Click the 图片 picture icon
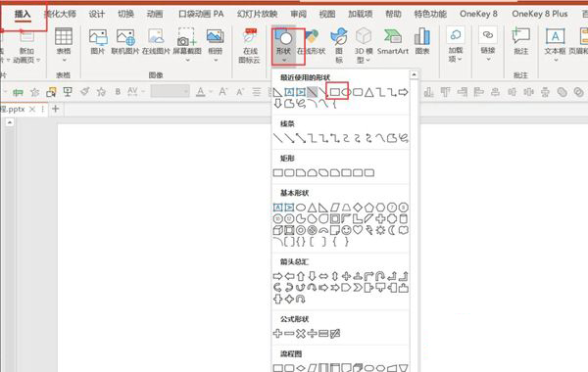 point(98,38)
